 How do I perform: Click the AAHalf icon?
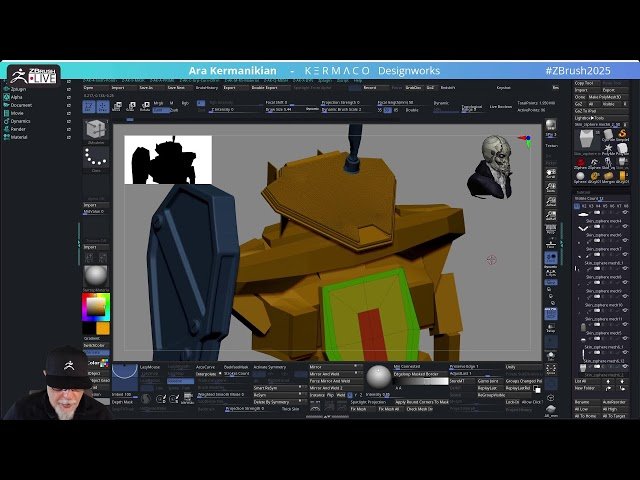click(x=551, y=215)
